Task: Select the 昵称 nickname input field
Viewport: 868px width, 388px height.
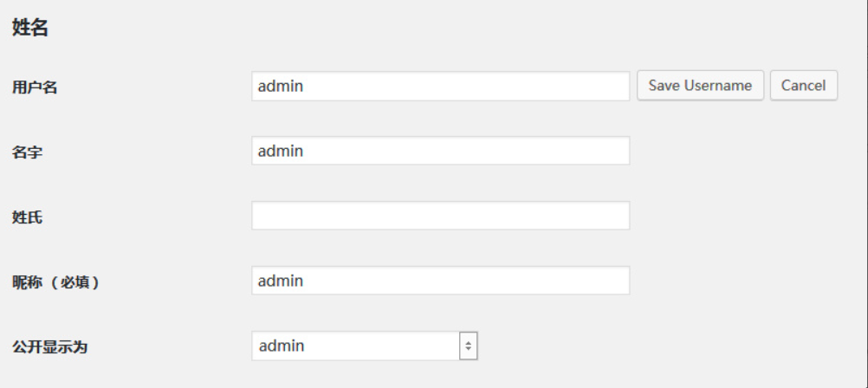Action: (440, 281)
